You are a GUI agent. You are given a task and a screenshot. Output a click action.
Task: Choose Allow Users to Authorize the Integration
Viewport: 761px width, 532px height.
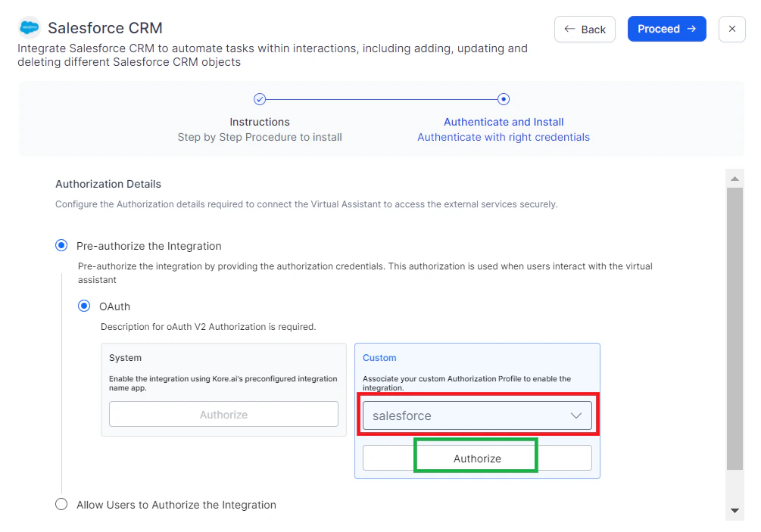(x=61, y=504)
